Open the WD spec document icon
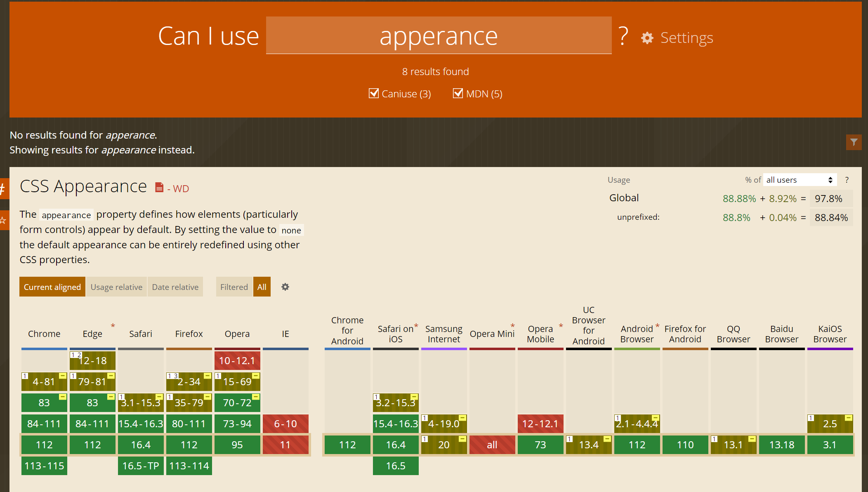This screenshot has height=492, width=868. point(159,188)
